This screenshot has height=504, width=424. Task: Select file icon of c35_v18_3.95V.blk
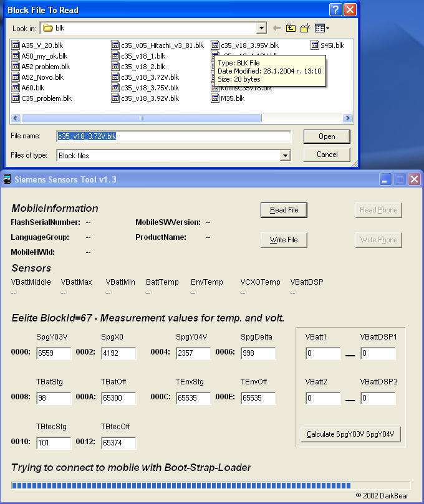tap(215, 45)
